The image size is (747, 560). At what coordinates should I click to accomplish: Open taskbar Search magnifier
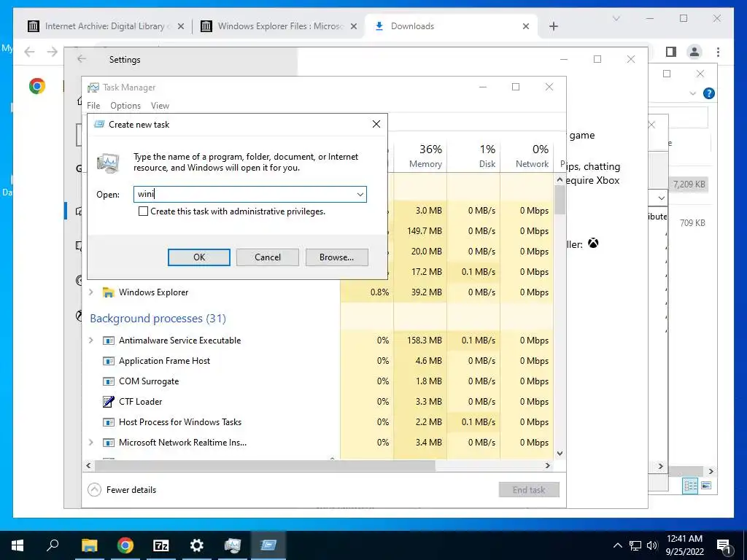[53, 545]
